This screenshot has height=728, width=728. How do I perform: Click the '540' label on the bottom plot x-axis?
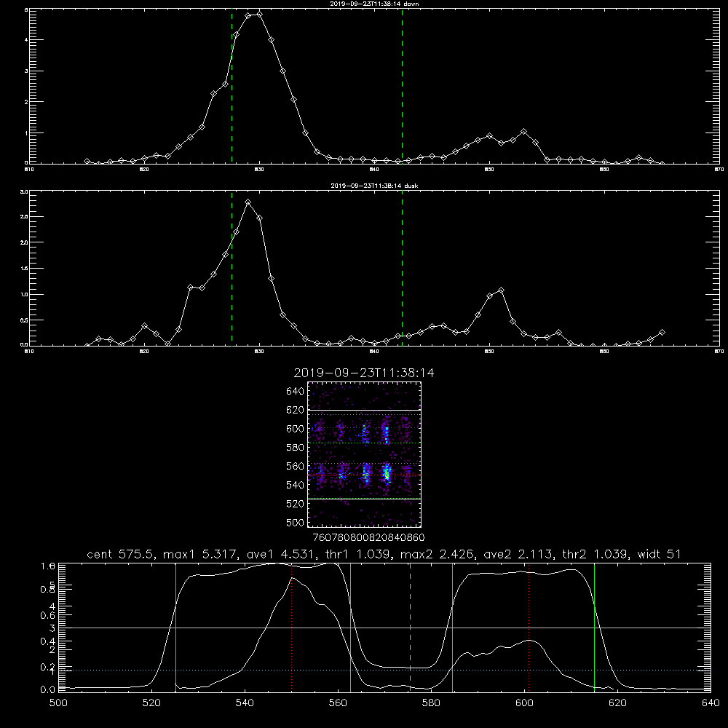pyautogui.click(x=245, y=703)
